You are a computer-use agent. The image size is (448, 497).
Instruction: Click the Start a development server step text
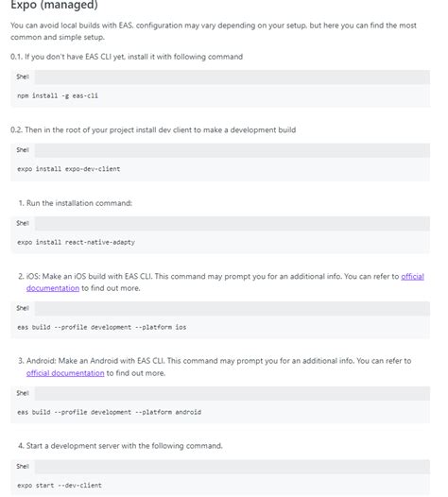[120, 446]
